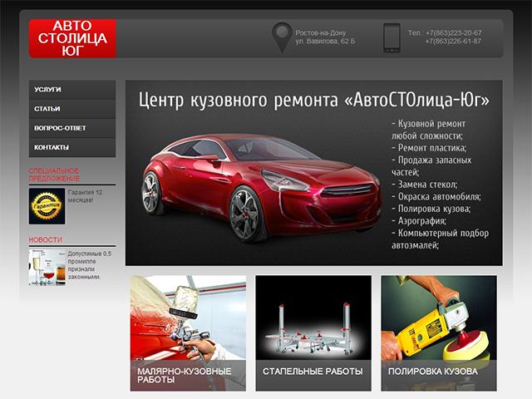Click the Ремонт пластика list entry
532x399 pixels.
(x=429, y=148)
